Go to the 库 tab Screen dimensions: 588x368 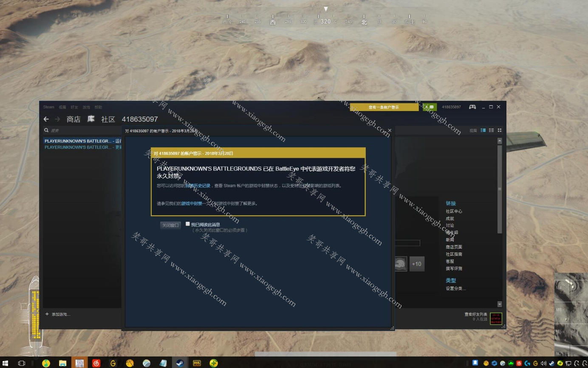(x=91, y=119)
